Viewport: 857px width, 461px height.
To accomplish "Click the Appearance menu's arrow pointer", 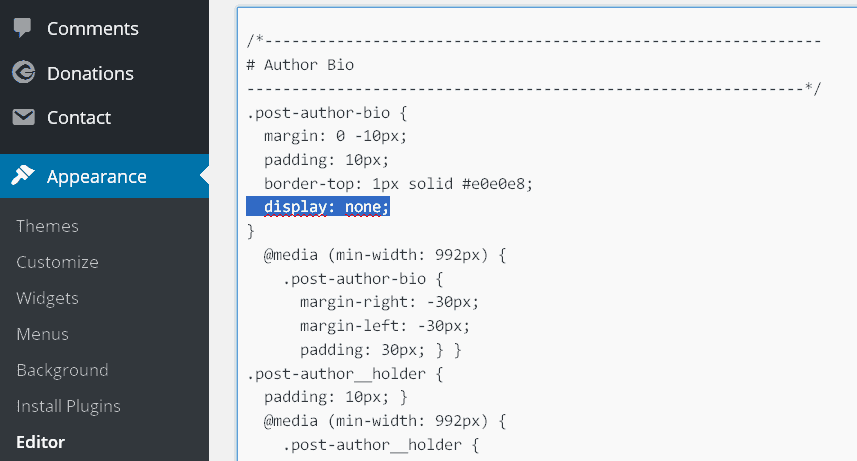I will pos(204,176).
